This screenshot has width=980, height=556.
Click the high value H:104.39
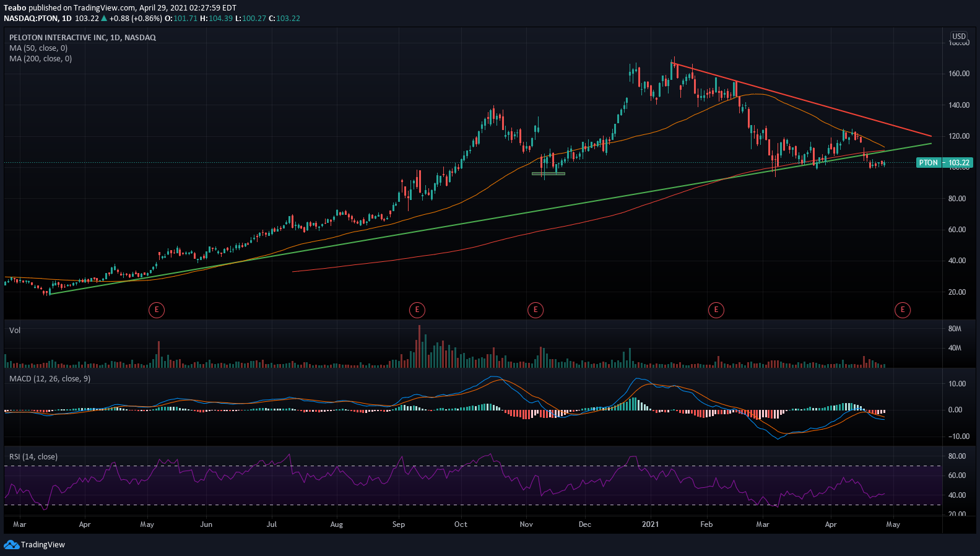pos(217,19)
